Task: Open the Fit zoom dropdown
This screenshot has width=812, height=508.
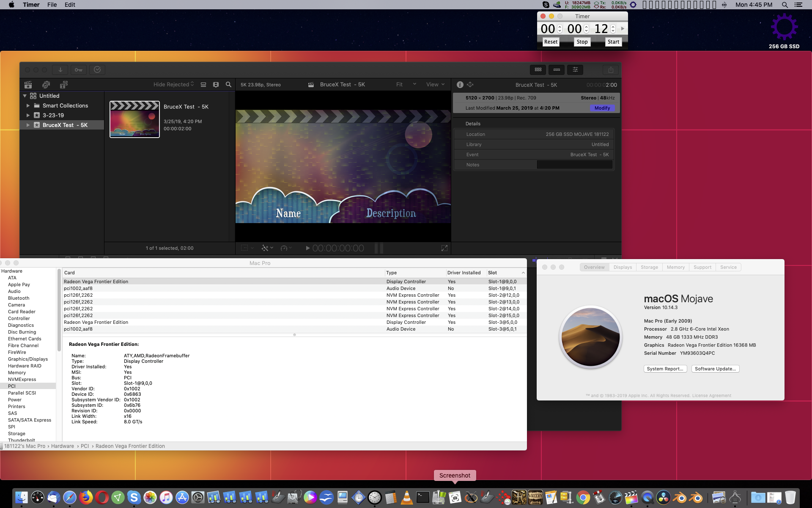Action: click(x=406, y=85)
